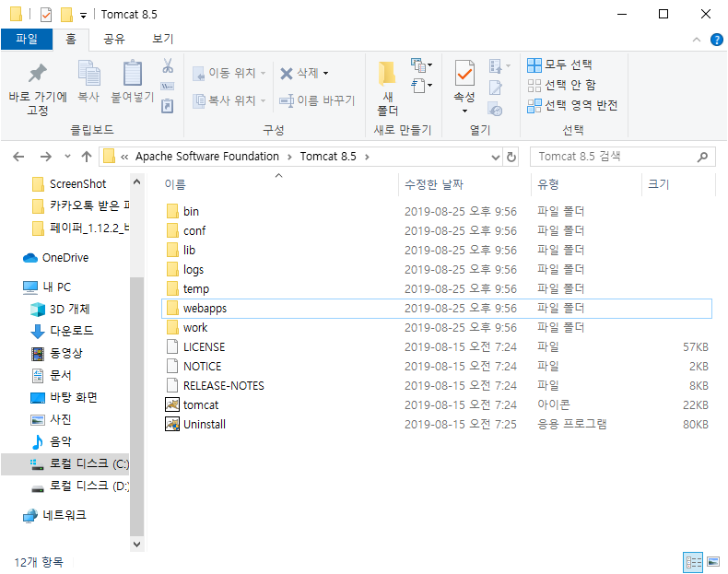Click Rename (이름 바꾸기) button
Screen dimensions: 728x574
click(x=317, y=100)
